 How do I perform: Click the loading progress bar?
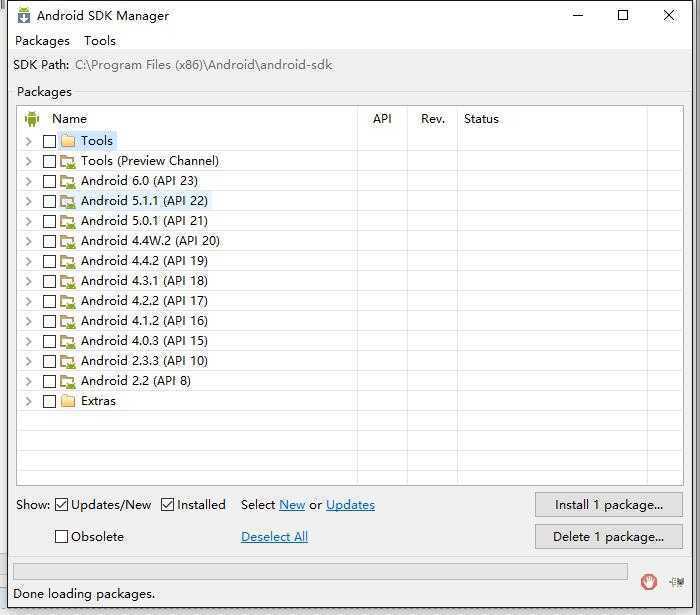click(320, 572)
